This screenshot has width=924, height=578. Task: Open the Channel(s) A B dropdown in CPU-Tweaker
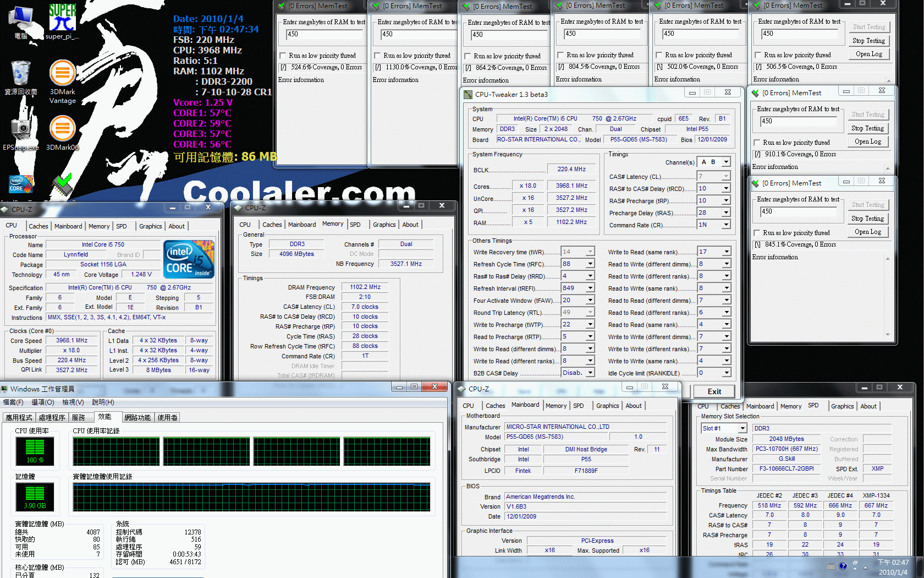(x=726, y=162)
